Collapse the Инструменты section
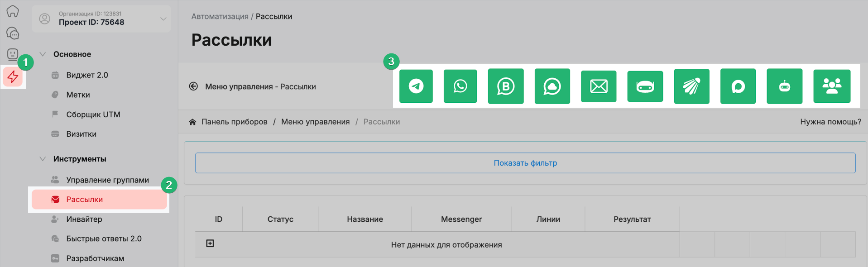 pos(43,159)
